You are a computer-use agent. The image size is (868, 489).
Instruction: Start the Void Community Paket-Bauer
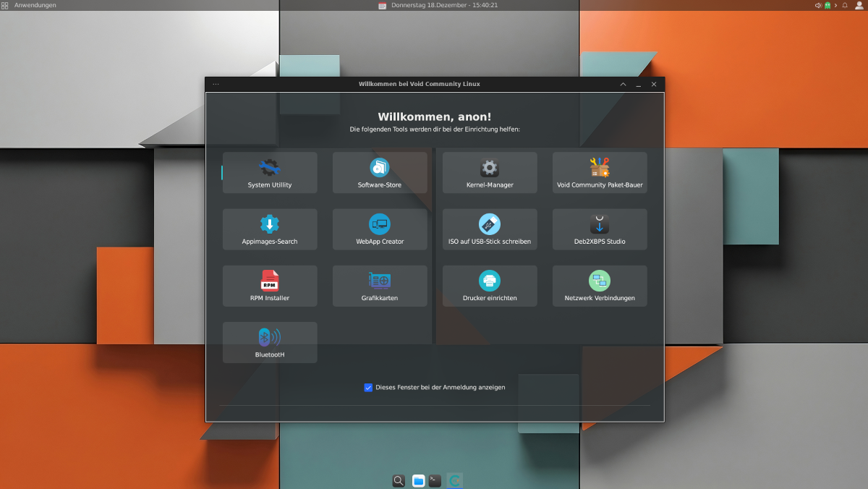click(x=600, y=172)
